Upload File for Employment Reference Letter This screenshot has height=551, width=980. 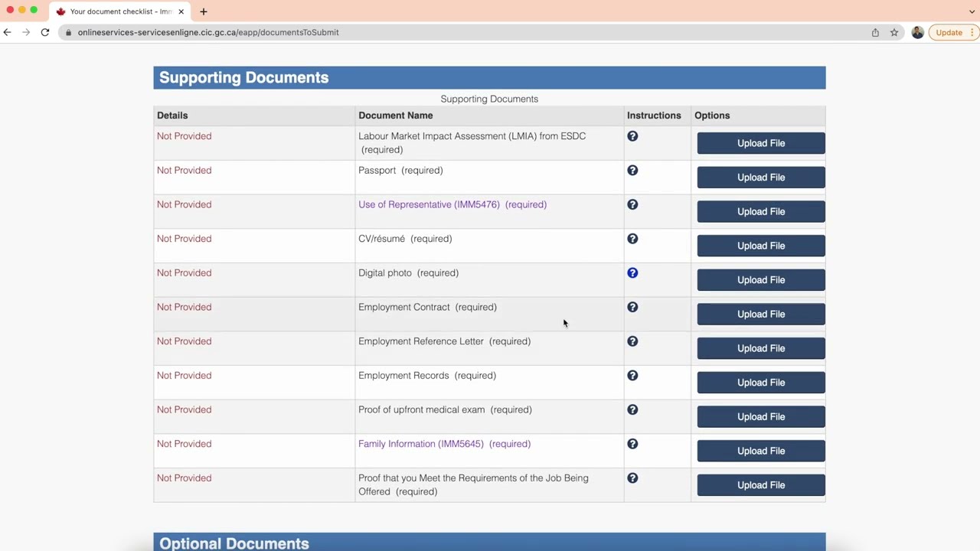tap(761, 348)
